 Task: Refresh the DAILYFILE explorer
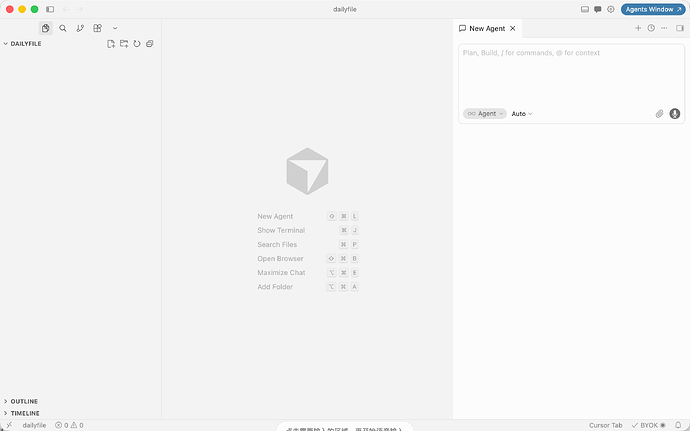point(137,44)
